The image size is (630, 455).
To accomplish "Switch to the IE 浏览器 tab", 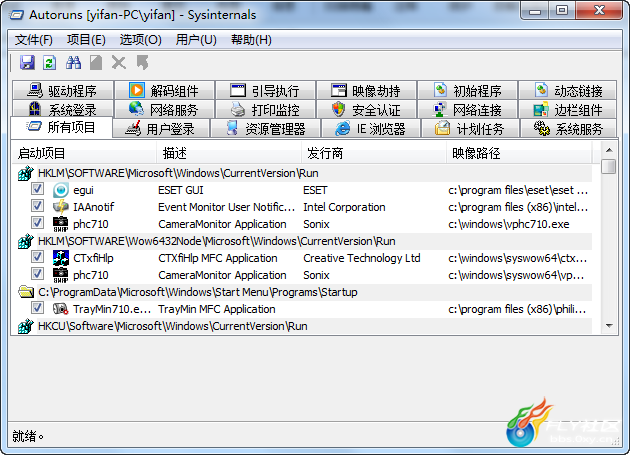I will (370, 129).
